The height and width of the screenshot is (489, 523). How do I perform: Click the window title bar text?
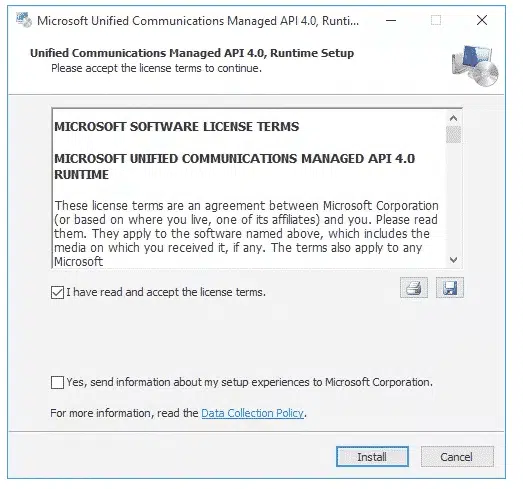(198, 21)
